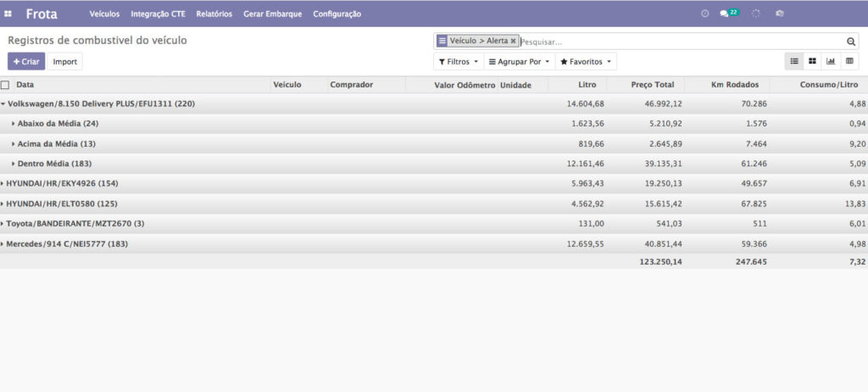This screenshot has width=868, height=392.
Task: Open the Agrupar Por dropdown
Action: click(x=520, y=62)
